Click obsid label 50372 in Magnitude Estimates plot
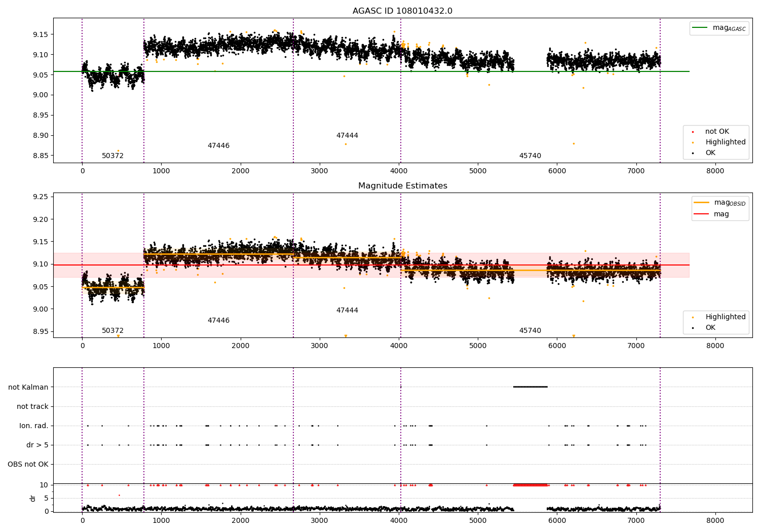760x532 pixels. 112,331
